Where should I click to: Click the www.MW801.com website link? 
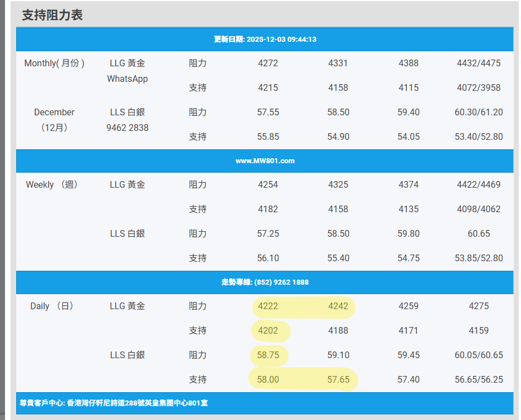tap(265, 161)
